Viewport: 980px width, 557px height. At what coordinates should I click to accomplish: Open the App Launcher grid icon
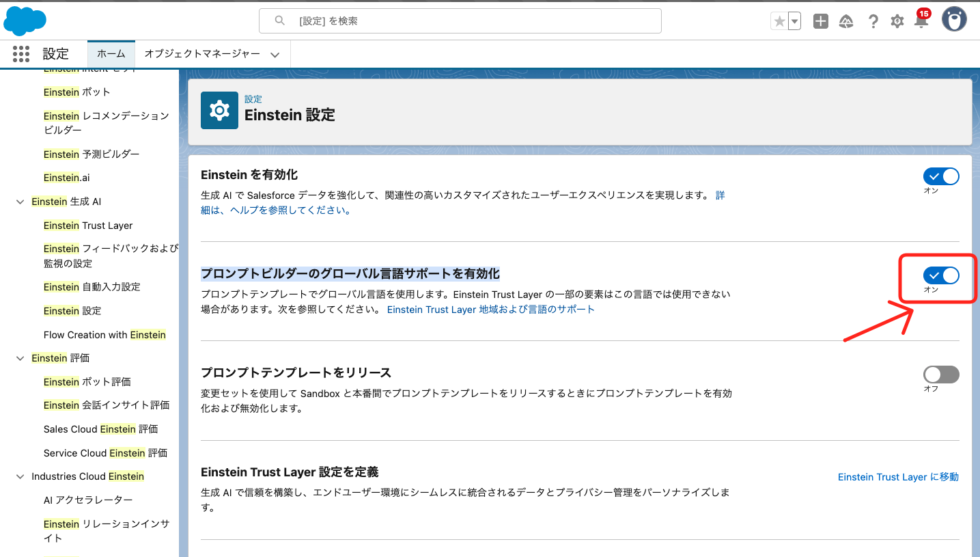tap(21, 54)
